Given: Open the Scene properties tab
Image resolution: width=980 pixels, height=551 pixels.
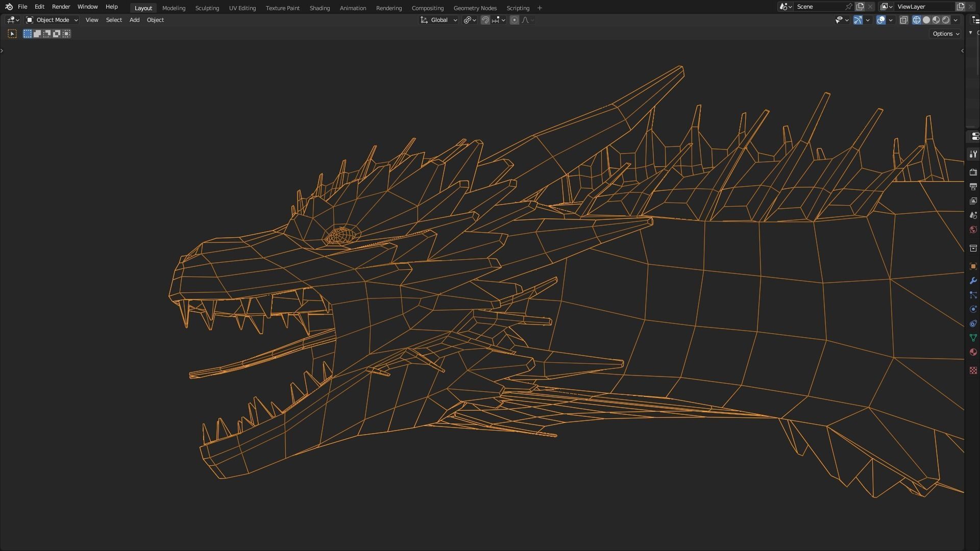Looking at the screenshot, I should click(x=973, y=215).
